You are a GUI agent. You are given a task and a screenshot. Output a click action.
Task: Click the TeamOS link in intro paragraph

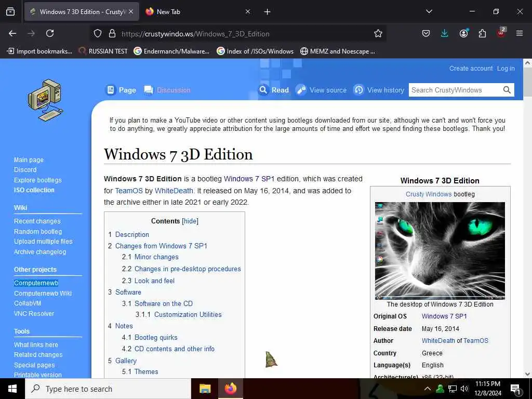(x=129, y=191)
